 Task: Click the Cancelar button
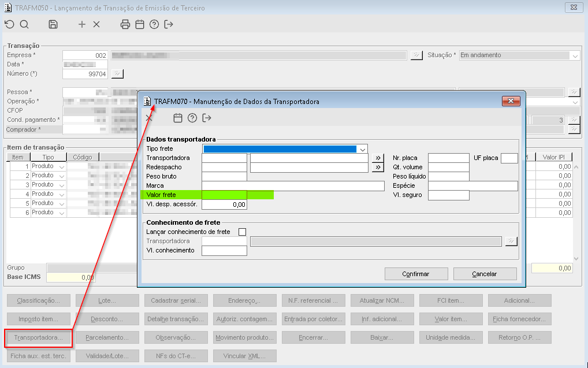coord(485,274)
